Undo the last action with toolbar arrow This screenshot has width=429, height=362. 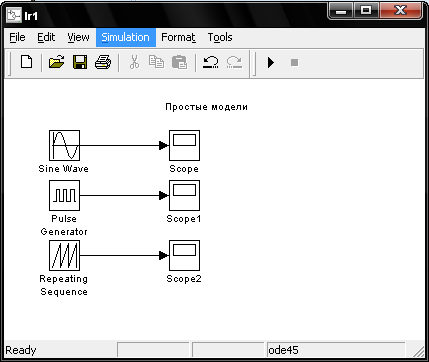click(x=211, y=62)
